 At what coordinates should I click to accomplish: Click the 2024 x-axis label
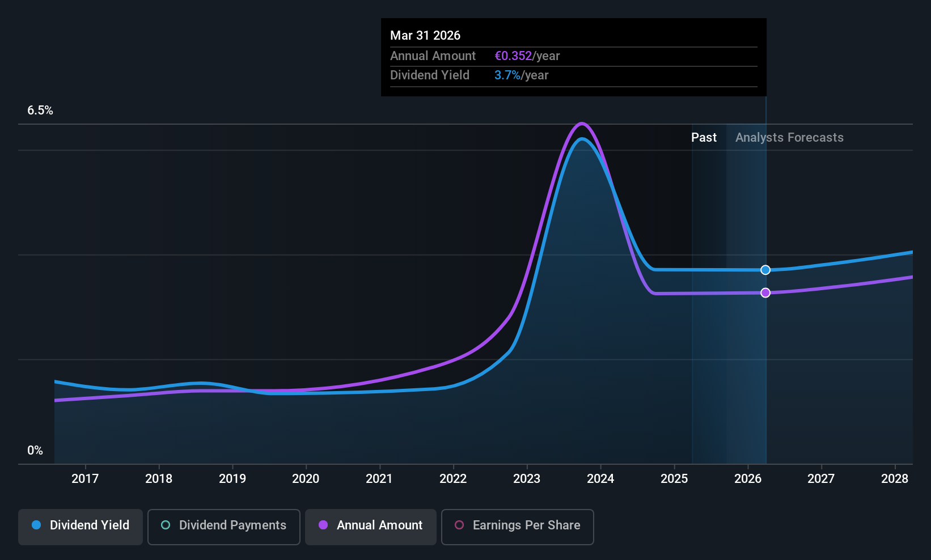[600, 478]
